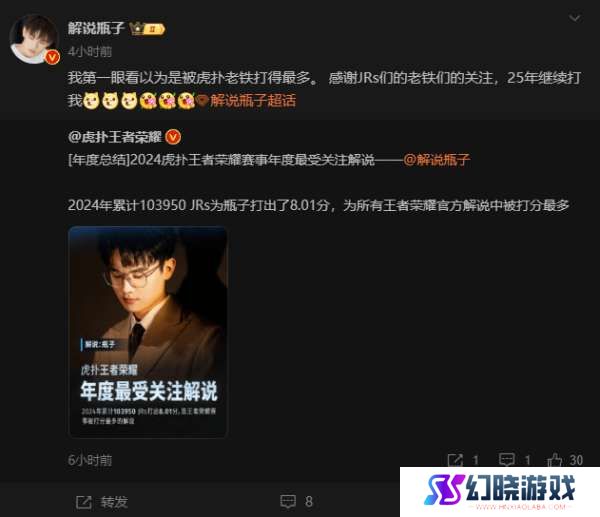Image resolution: width=600 pixels, height=517 pixels.
Task: Open 解说瓶子超话 topic link
Action: 253,101
